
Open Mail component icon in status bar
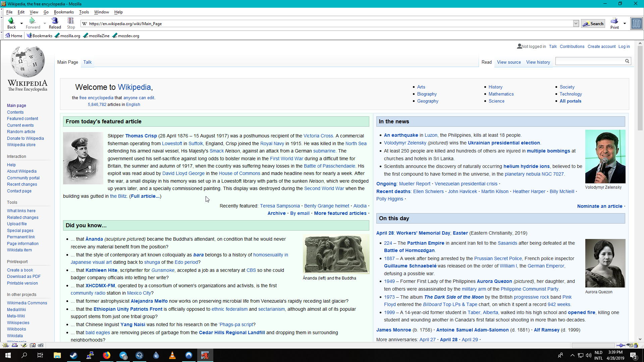pos(15,345)
